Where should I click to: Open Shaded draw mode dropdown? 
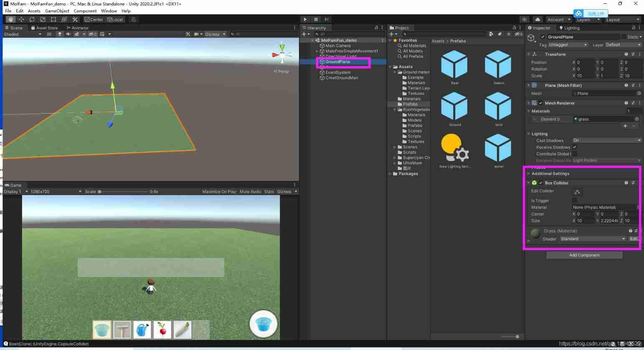click(23, 34)
